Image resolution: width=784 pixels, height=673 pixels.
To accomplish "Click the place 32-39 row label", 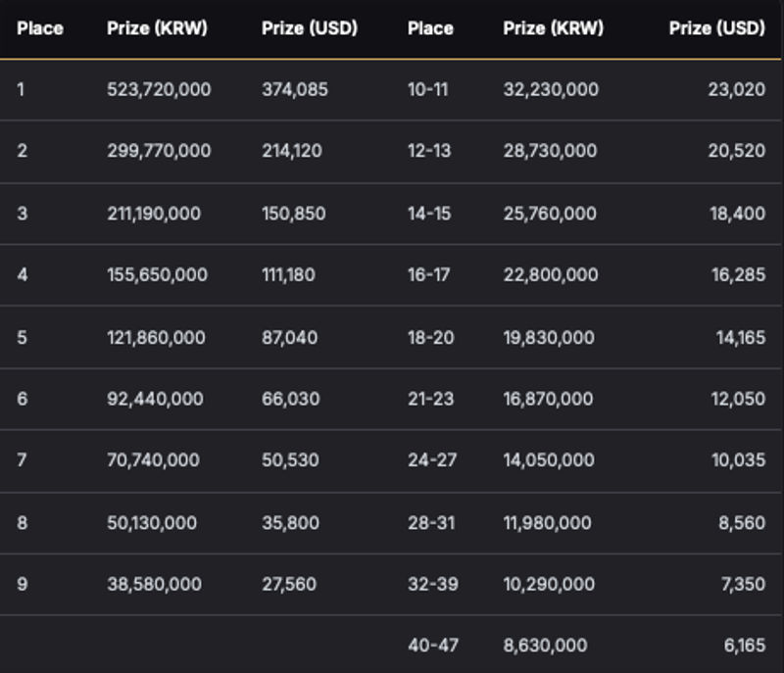I will coord(433,584).
